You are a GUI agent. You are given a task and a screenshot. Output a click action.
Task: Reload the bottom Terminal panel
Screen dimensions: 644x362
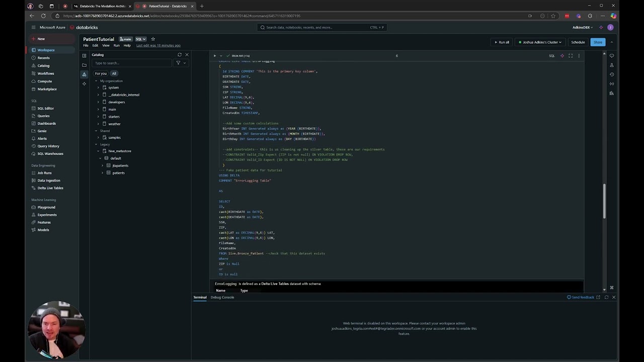point(606,297)
